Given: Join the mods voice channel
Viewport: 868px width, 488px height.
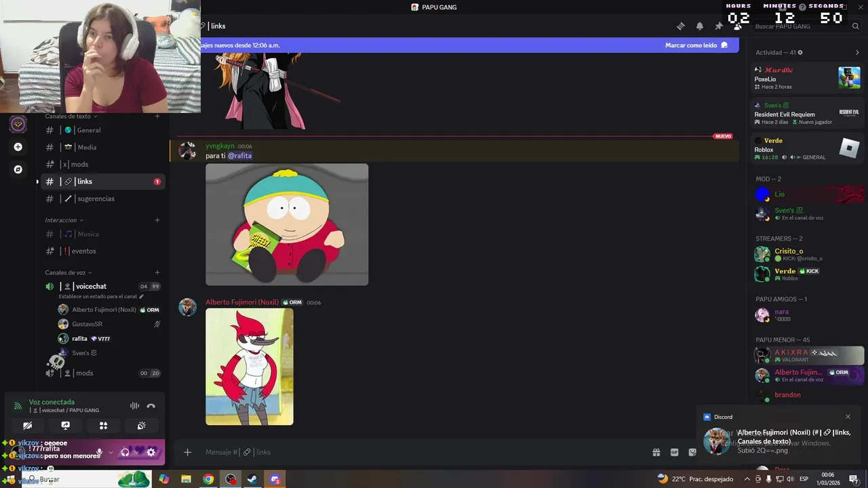Looking at the screenshot, I should (102, 373).
